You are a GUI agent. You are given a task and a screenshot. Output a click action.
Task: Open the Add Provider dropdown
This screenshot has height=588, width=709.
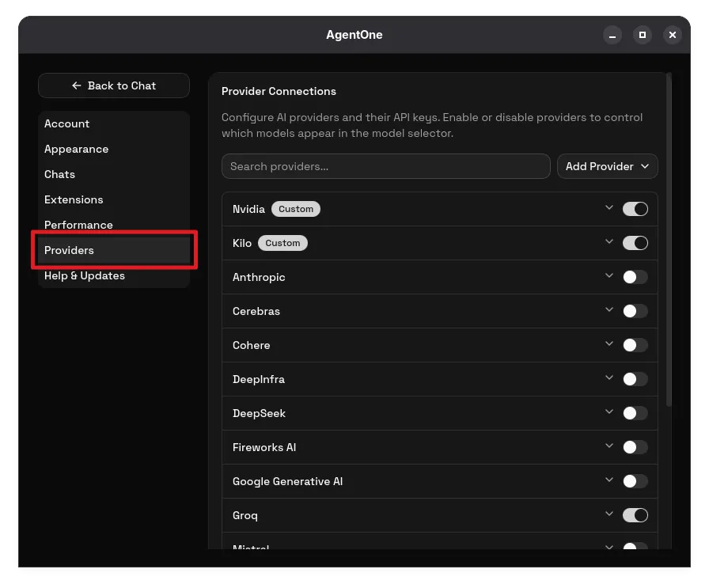(x=607, y=166)
